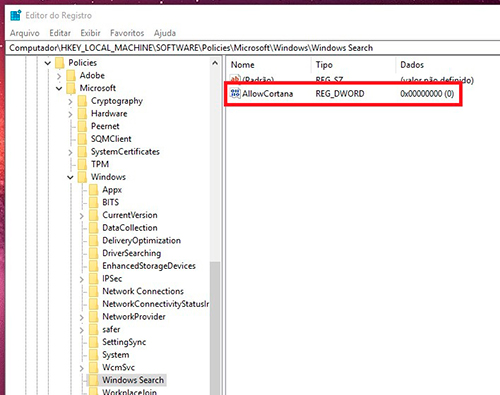Screen dimensions: 500x395
Task: Open the Favoritos menu
Action: pos(127,33)
